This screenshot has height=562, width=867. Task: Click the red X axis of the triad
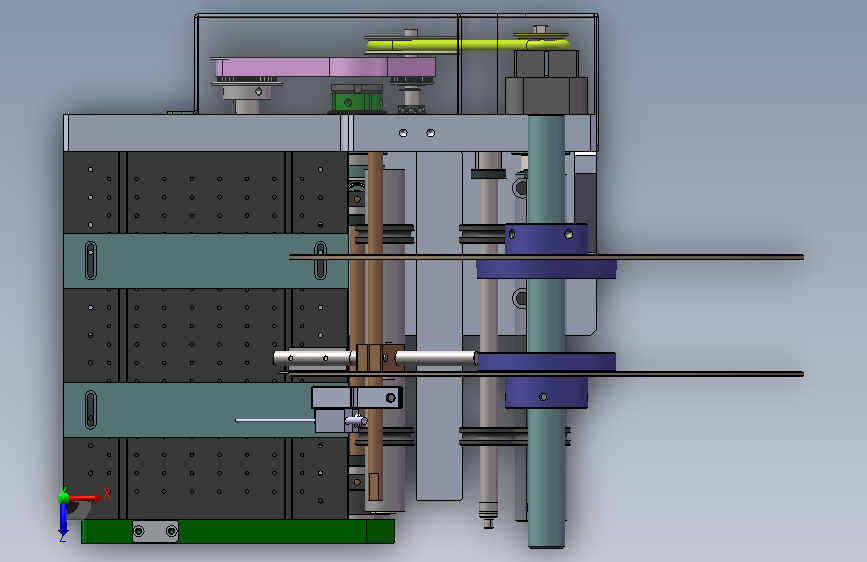coord(84,498)
